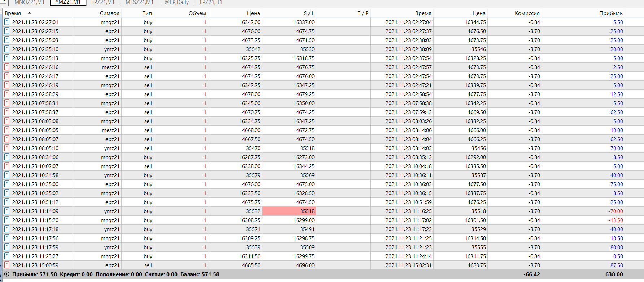Click the profit value 75.00
Screen dimensions: 644x282
(x=617, y=184)
